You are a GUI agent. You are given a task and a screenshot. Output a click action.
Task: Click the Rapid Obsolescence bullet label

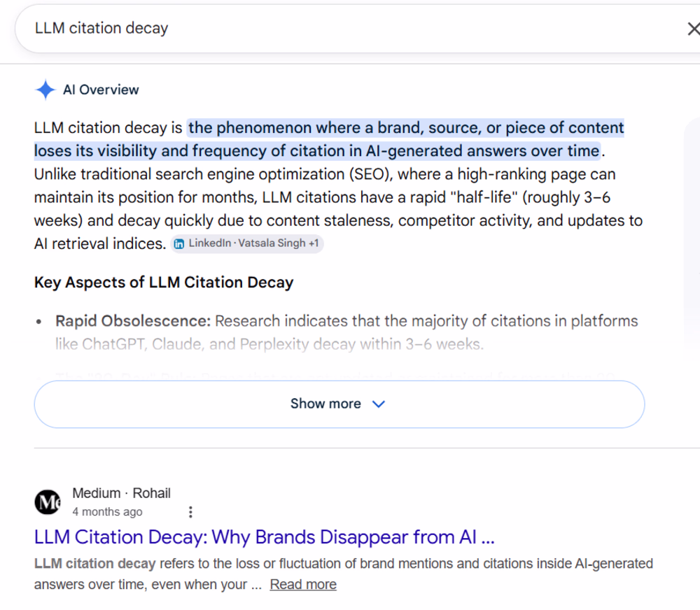coord(132,321)
